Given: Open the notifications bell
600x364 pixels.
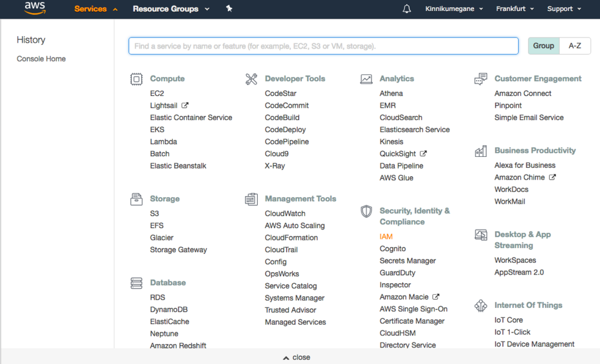Looking at the screenshot, I should point(407,9).
